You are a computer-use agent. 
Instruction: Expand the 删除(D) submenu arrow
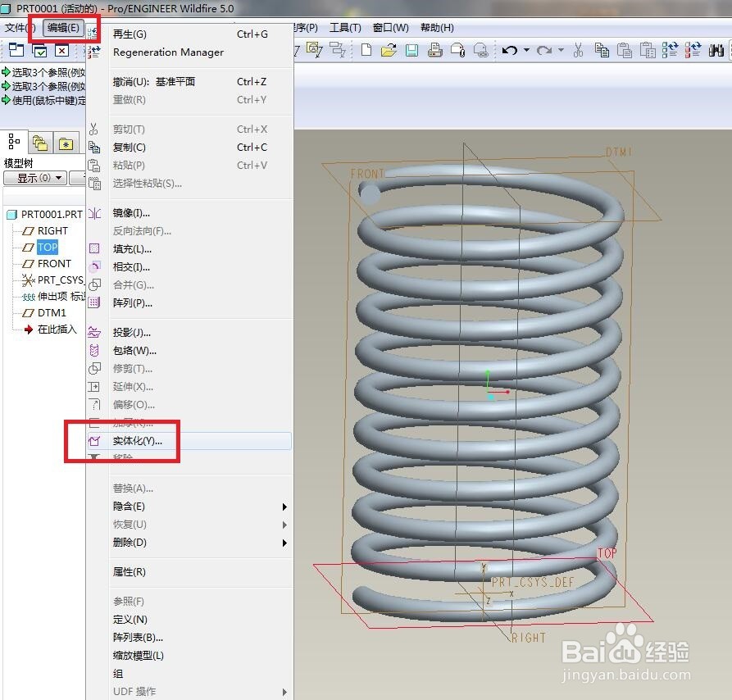(x=284, y=543)
